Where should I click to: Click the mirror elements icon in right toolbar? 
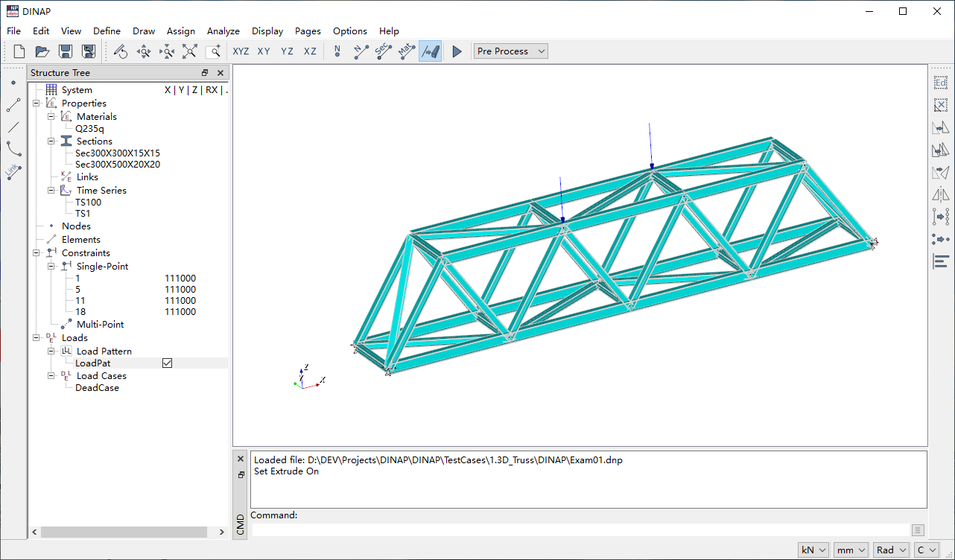pos(940,195)
